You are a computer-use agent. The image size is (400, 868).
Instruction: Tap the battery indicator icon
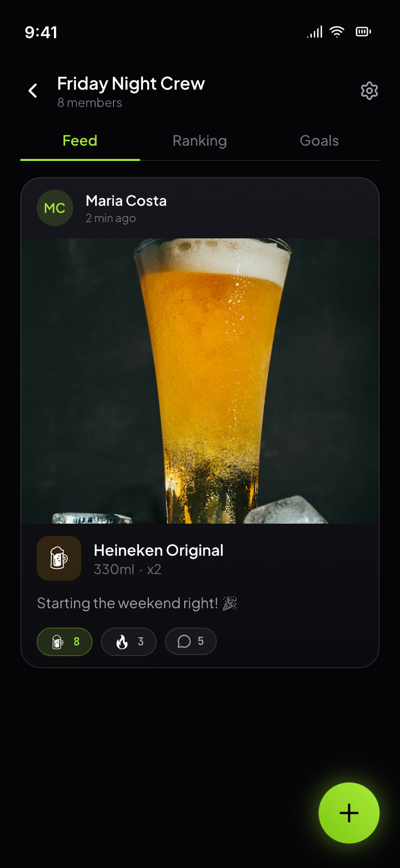(x=363, y=32)
